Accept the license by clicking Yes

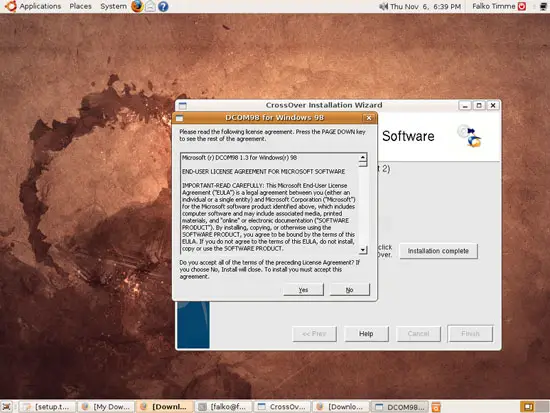303,290
